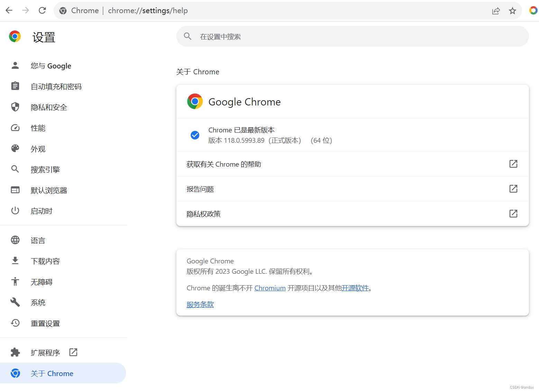Click the palette icon for 外观
This screenshot has height=392, width=539.
[x=15, y=149]
